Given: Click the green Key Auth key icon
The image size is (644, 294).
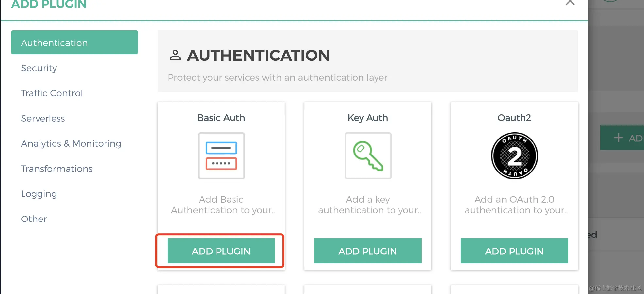Looking at the screenshot, I should 368,156.
